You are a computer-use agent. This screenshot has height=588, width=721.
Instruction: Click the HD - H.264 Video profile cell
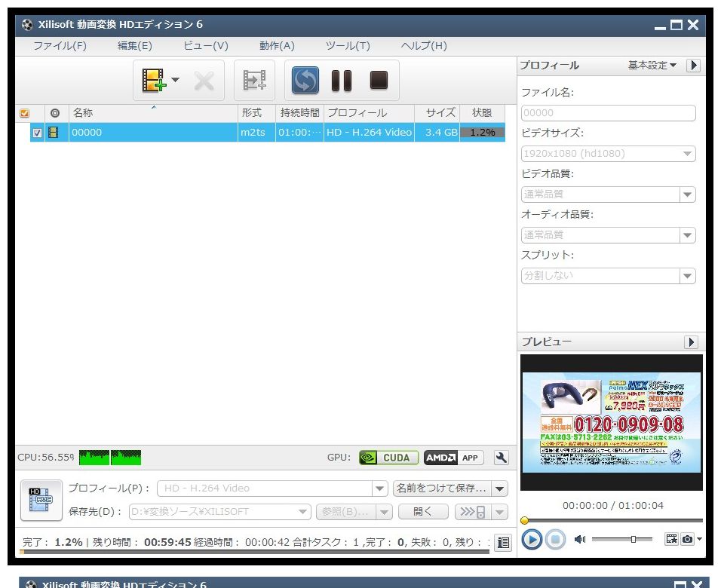coord(369,133)
